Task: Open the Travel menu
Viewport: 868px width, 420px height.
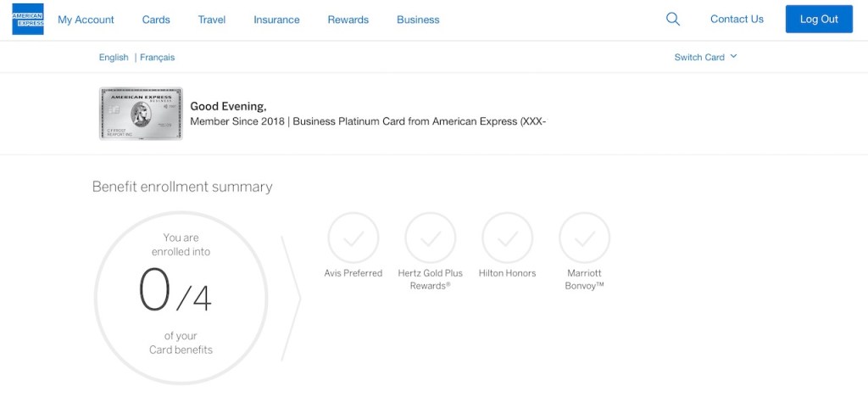Action: 212,20
